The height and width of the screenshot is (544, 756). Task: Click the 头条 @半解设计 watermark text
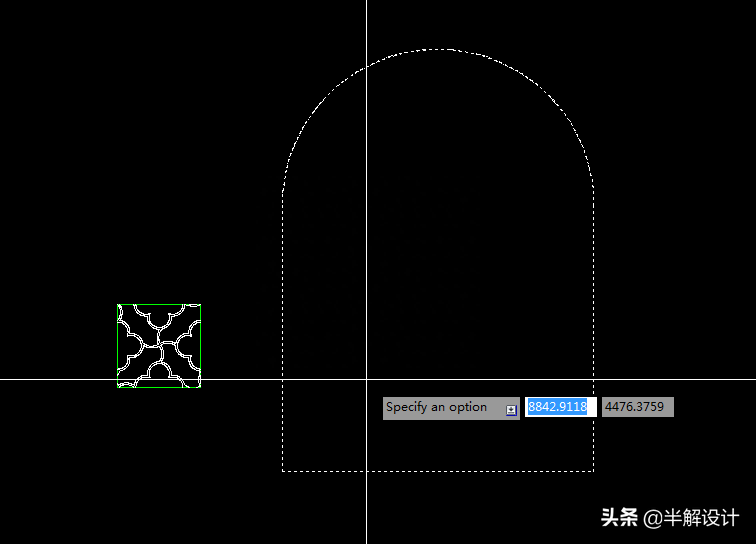(669, 517)
